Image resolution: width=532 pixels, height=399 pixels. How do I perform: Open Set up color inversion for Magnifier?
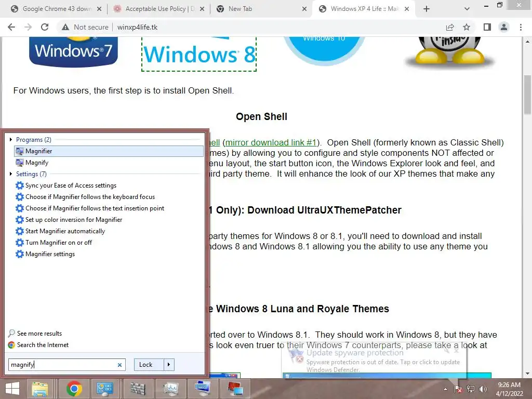tap(74, 220)
